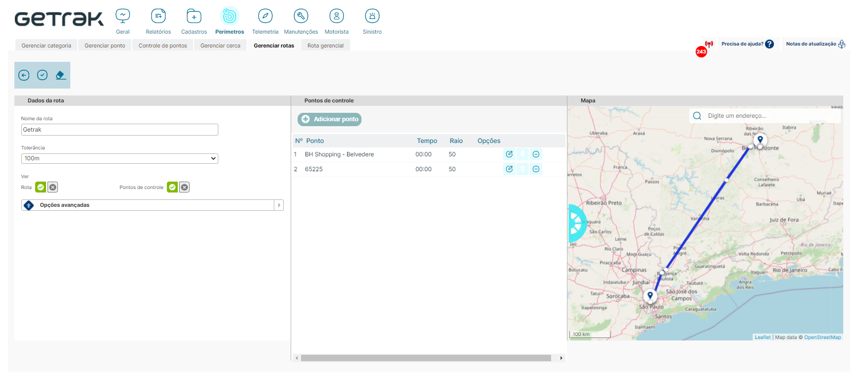Remove the BH Shopping - Belvedere point

pyautogui.click(x=536, y=154)
